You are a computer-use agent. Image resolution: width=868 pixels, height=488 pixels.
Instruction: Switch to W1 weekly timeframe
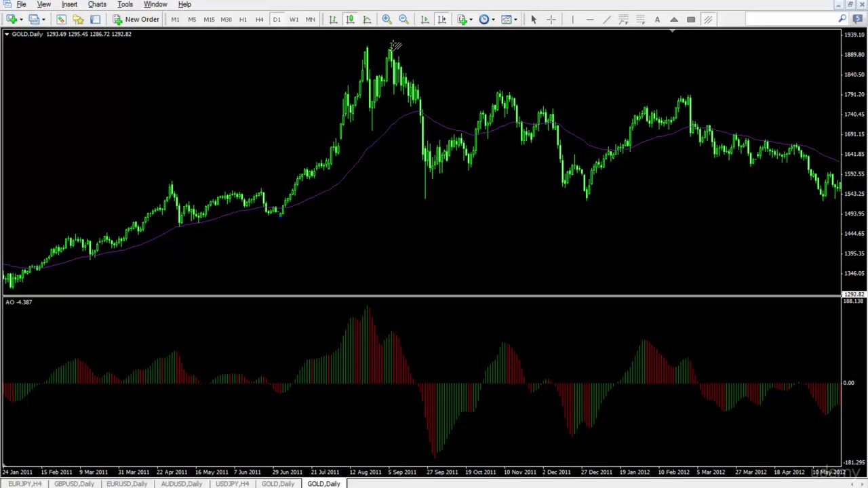click(x=294, y=20)
